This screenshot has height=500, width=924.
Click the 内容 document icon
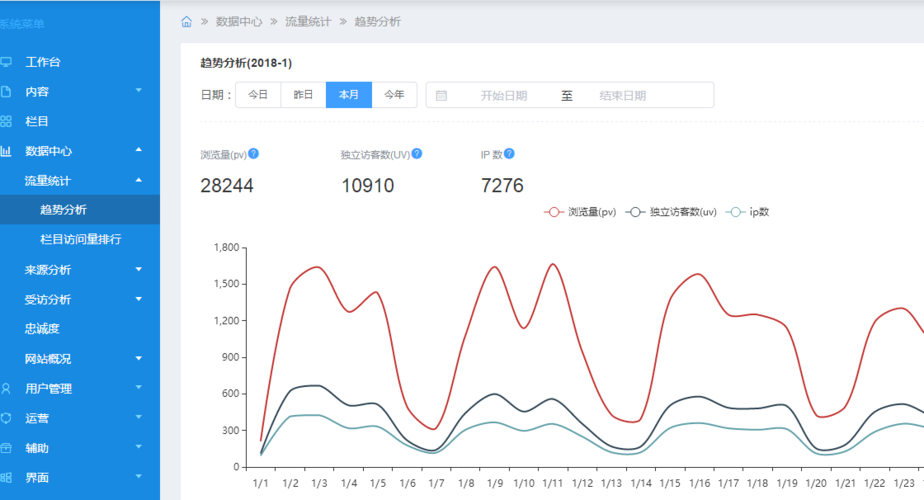pos(6,91)
